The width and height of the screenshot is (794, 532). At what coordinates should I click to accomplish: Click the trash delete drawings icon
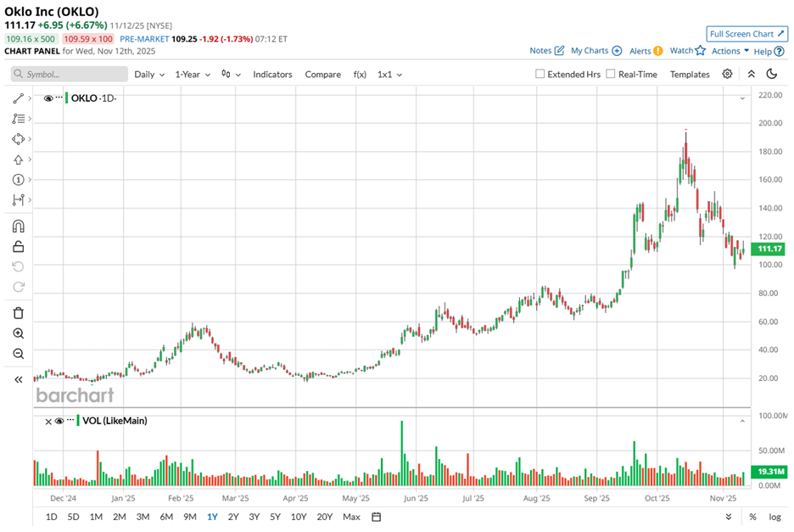coord(18,313)
